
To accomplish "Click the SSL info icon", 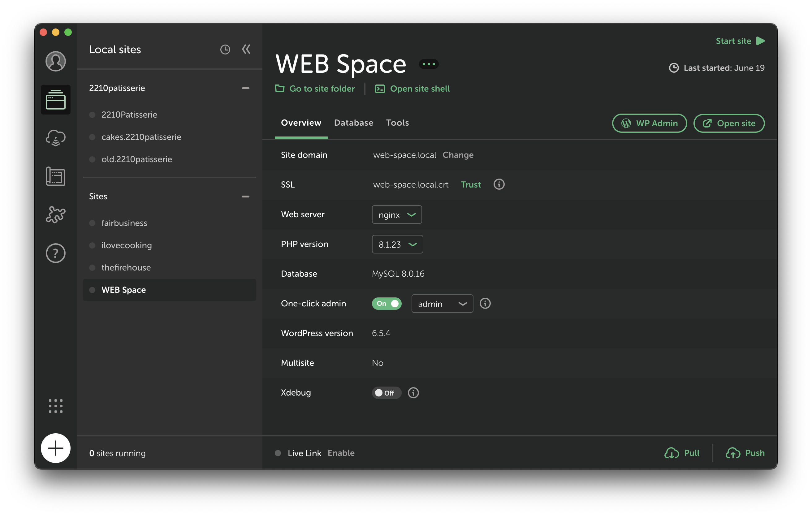I will pyautogui.click(x=499, y=184).
